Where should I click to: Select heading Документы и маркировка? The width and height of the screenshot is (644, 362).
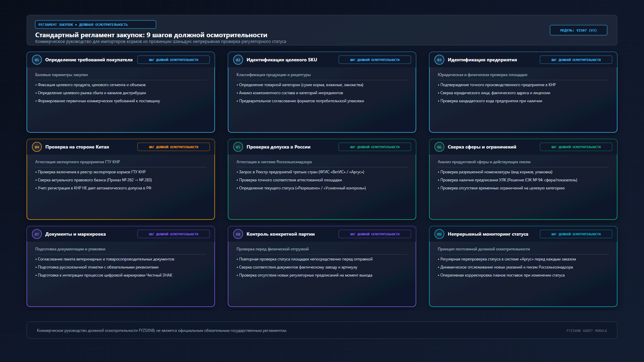click(75, 234)
